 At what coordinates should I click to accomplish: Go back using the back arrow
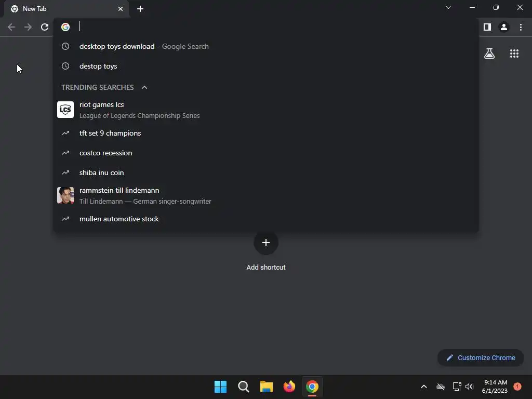11,27
